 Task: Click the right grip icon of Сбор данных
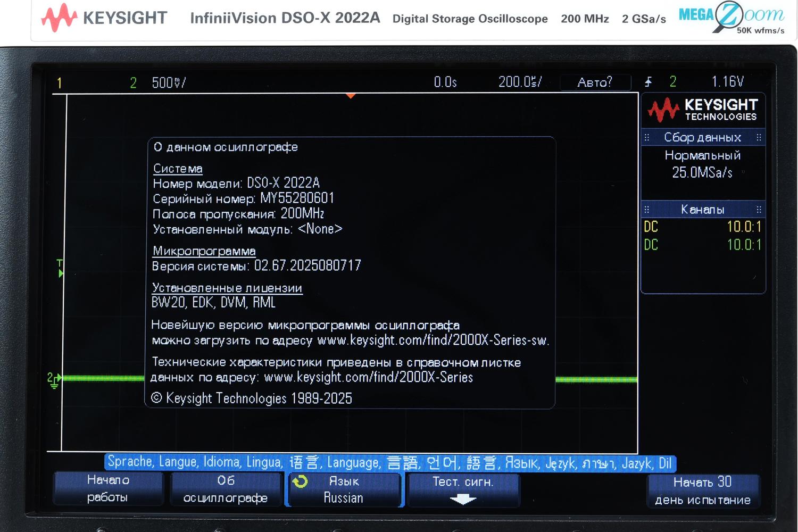coord(759,137)
